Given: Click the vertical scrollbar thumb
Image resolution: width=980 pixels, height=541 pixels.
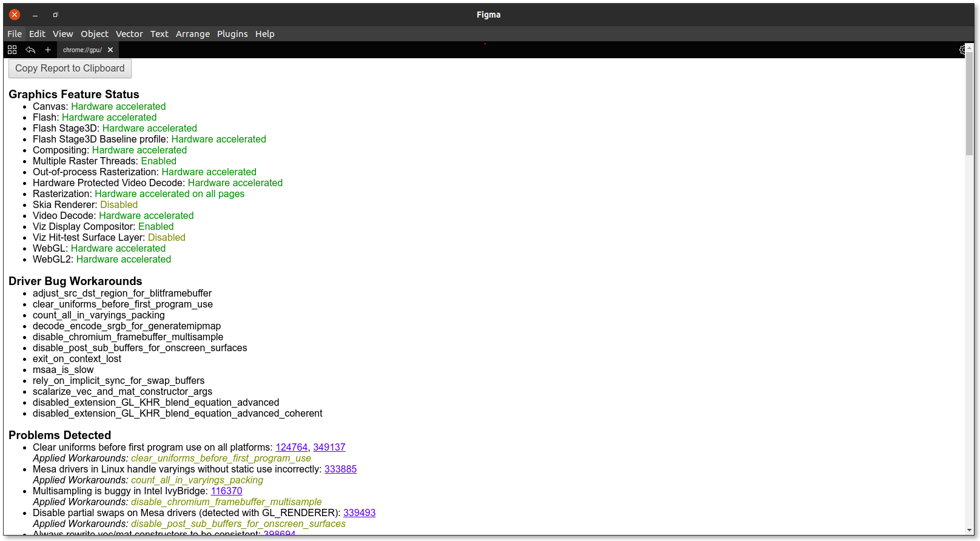Looking at the screenshot, I should [970, 104].
